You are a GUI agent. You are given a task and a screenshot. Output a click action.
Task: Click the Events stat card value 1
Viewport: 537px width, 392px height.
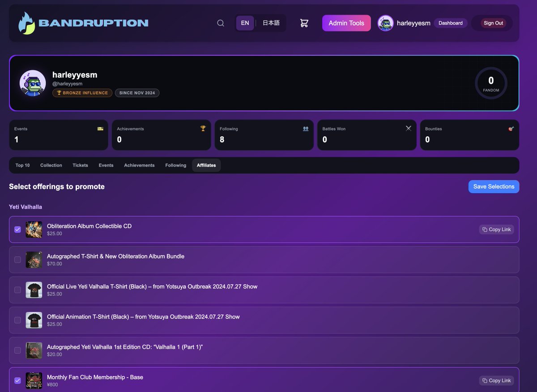(x=17, y=139)
